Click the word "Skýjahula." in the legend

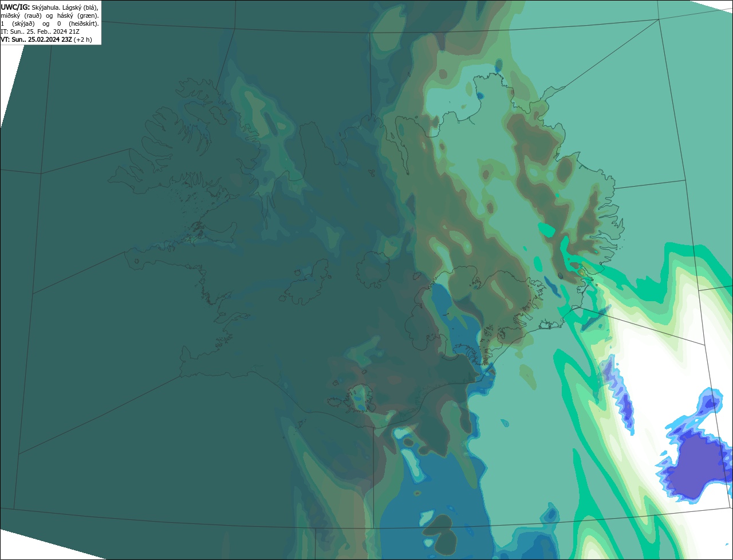pos(46,8)
